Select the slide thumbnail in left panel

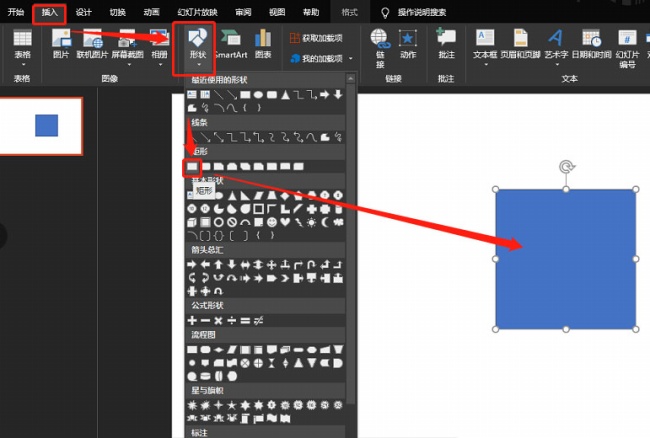[40, 125]
